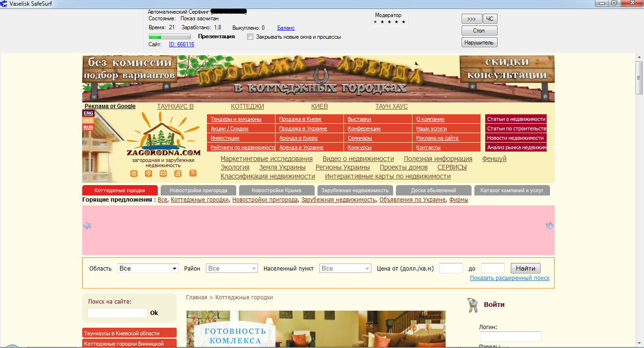Viewport: 644px width, 348px height.
Task: Open the Район dropdown
Action: pos(232,268)
